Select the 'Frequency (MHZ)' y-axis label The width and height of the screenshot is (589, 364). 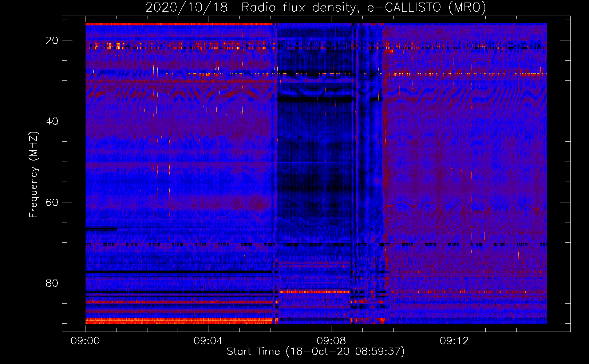point(33,174)
